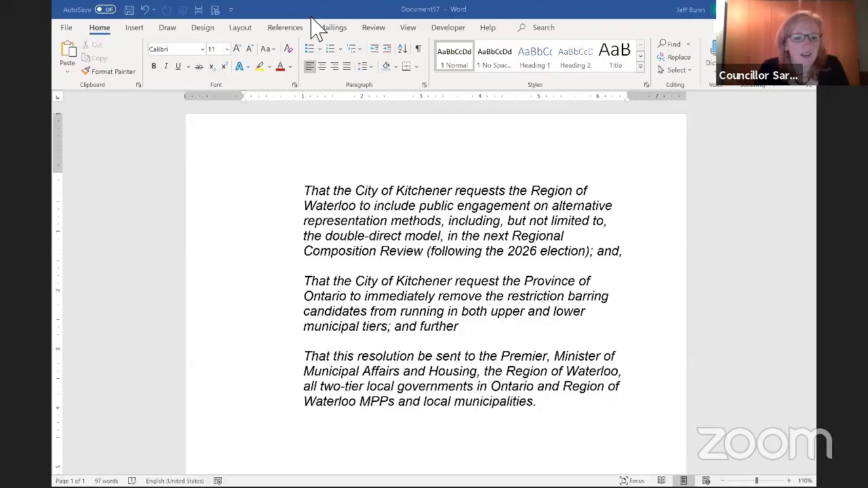Increase indent of the paragraph

pyautogui.click(x=387, y=49)
